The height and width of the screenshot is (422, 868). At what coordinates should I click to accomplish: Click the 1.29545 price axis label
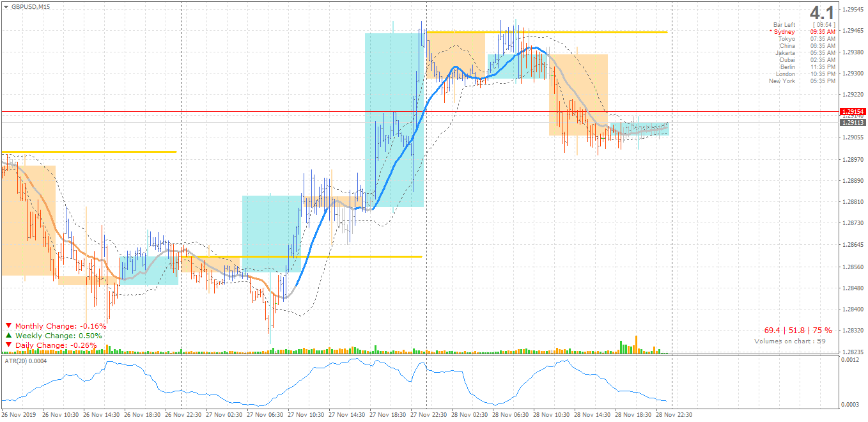coord(855,9)
